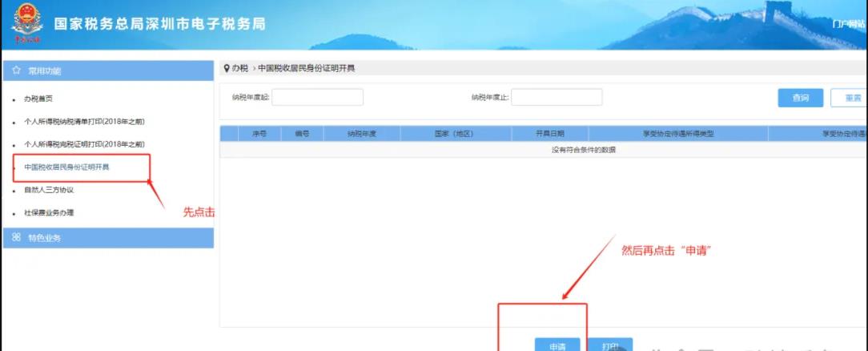Open 办税首页 in the sidebar
Viewport: 868px width, 351px height.
tap(38, 99)
